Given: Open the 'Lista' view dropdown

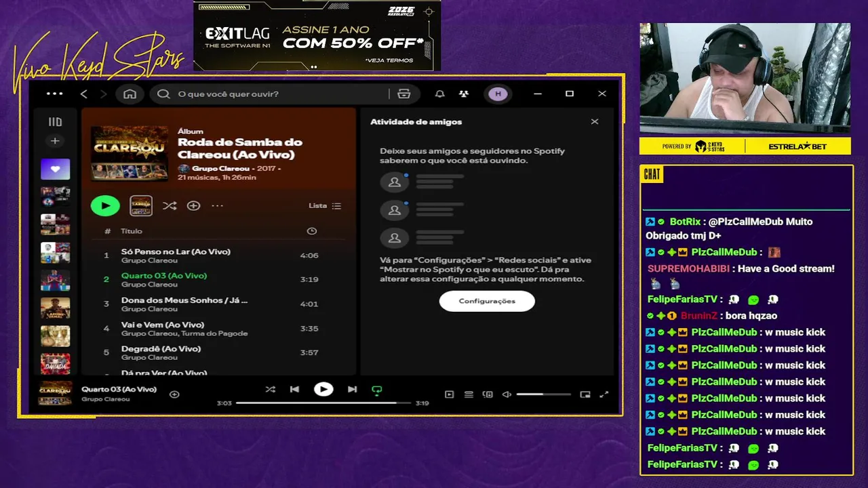Looking at the screenshot, I should click(325, 205).
